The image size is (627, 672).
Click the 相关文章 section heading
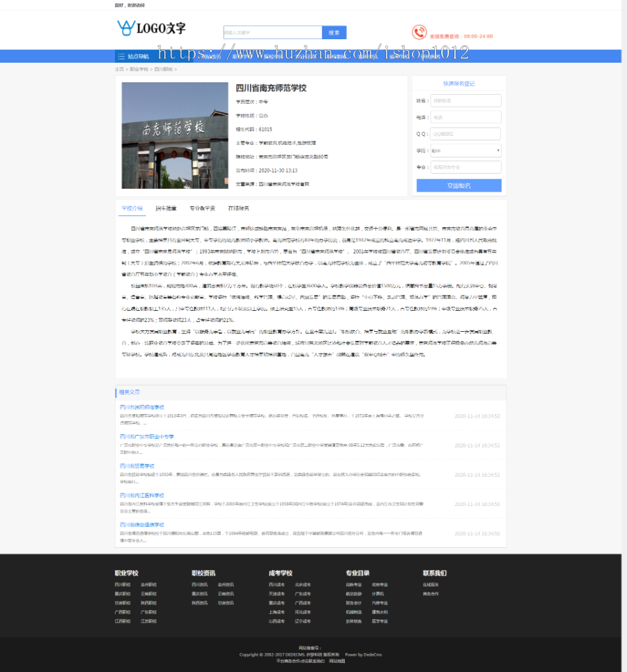tap(130, 392)
